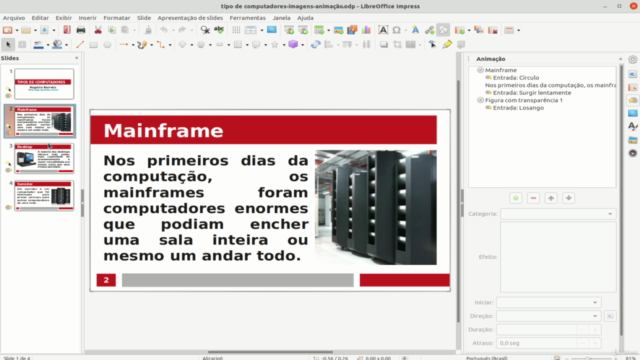Select the Line drawing tool
Screen dimensions: 640x360
pyautogui.click(x=80, y=44)
